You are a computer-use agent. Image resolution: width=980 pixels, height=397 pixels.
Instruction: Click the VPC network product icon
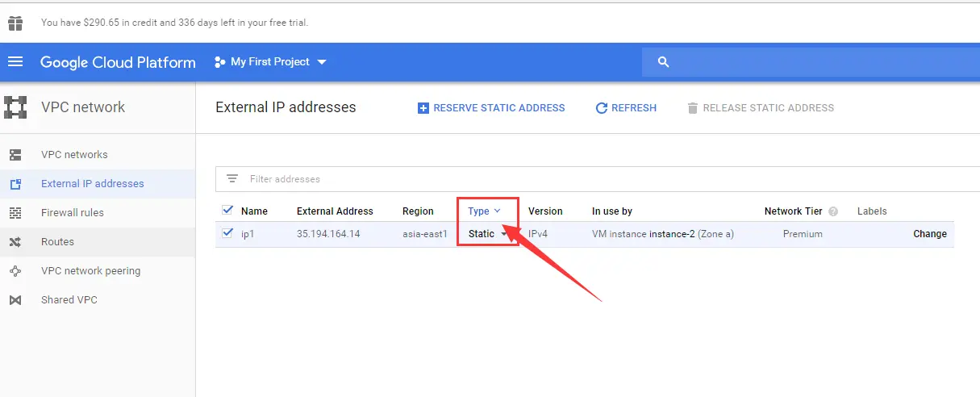coord(15,107)
